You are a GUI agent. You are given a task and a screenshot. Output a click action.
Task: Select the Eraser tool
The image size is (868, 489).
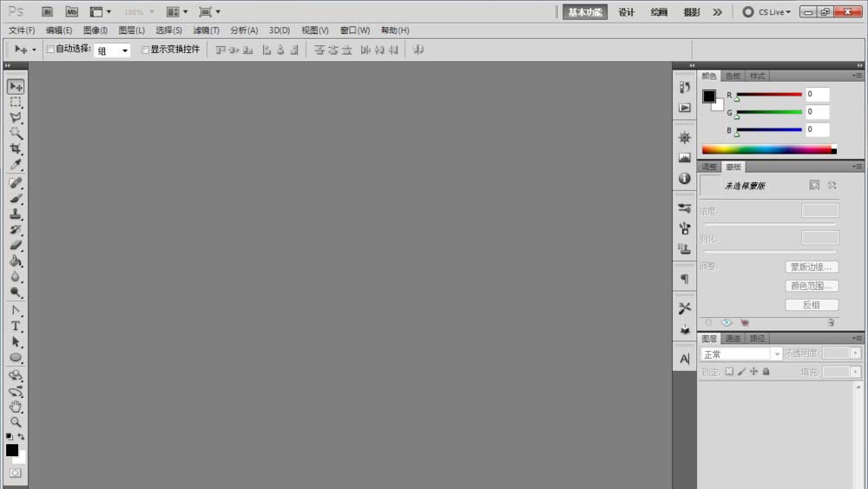tap(16, 245)
